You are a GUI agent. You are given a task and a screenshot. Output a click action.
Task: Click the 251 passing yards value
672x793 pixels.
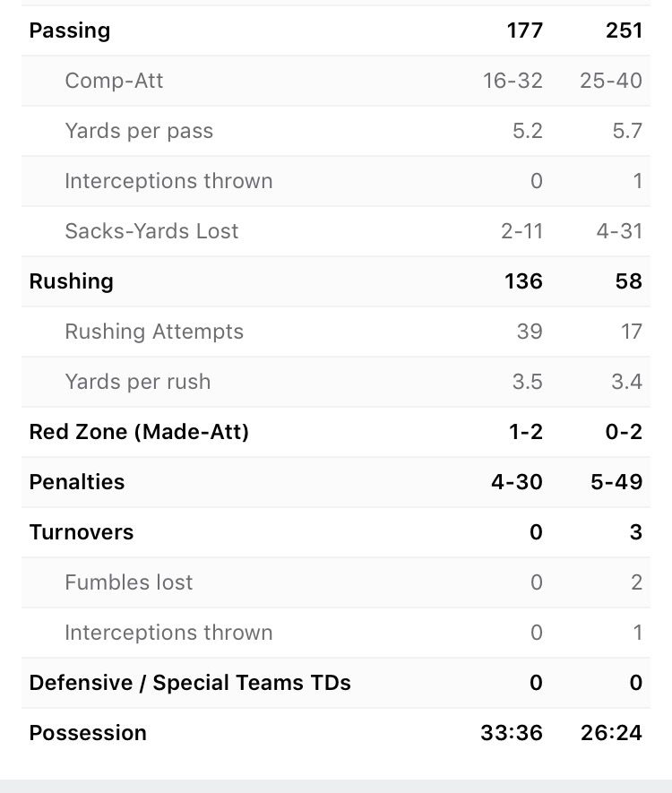pos(624,30)
